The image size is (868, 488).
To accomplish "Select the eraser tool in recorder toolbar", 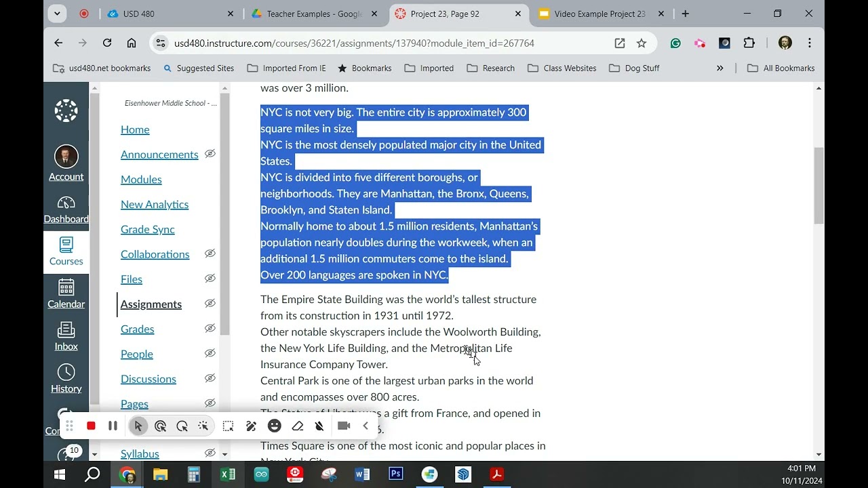I will click(297, 426).
